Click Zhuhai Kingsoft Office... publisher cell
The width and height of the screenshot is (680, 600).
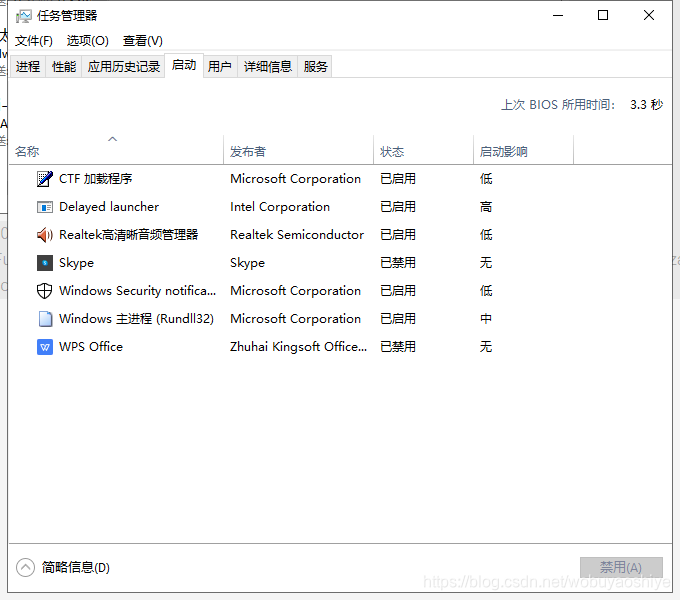click(298, 347)
